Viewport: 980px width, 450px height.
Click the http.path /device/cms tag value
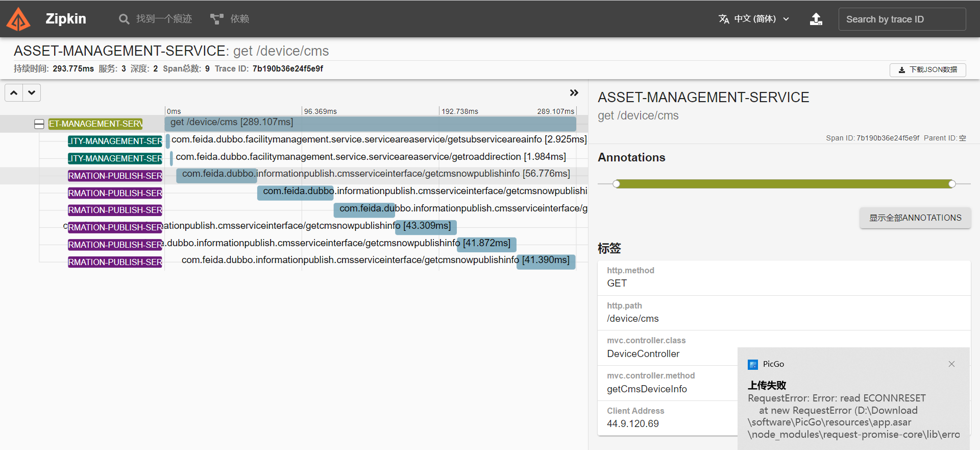pos(633,319)
